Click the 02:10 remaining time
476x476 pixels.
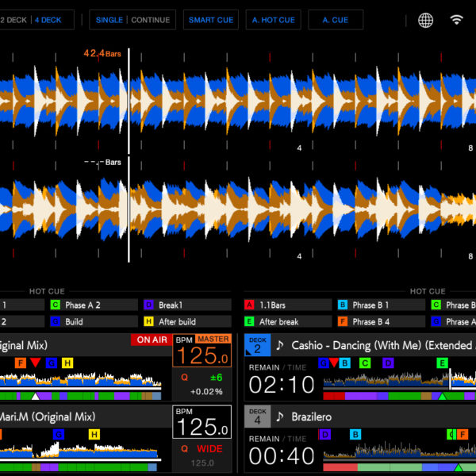click(282, 385)
